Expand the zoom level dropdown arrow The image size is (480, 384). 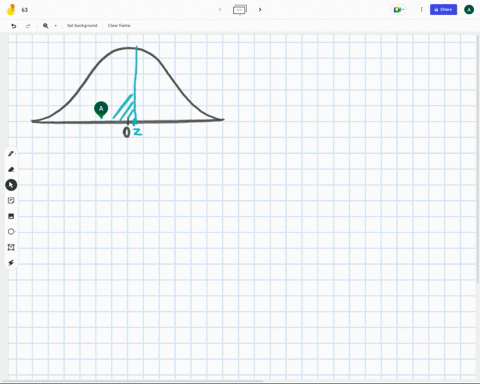tap(56, 26)
